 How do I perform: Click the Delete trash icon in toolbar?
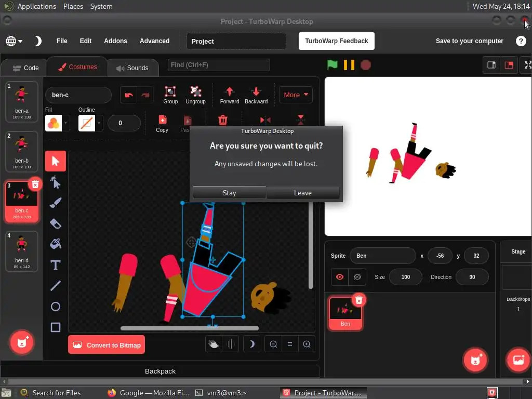tap(222, 120)
